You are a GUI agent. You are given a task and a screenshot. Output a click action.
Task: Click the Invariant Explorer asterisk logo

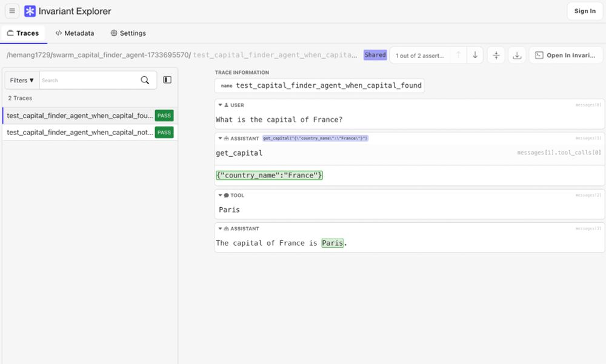pyautogui.click(x=30, y=11)
